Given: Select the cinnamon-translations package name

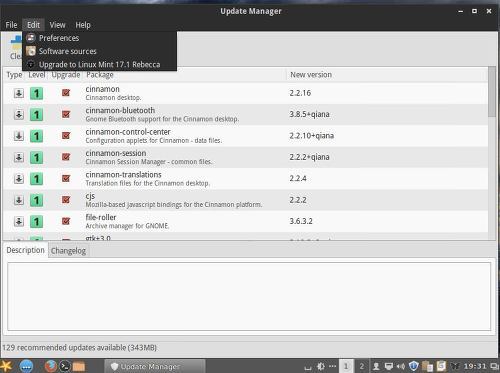Looking at the screenshot, I should [123, 174].
